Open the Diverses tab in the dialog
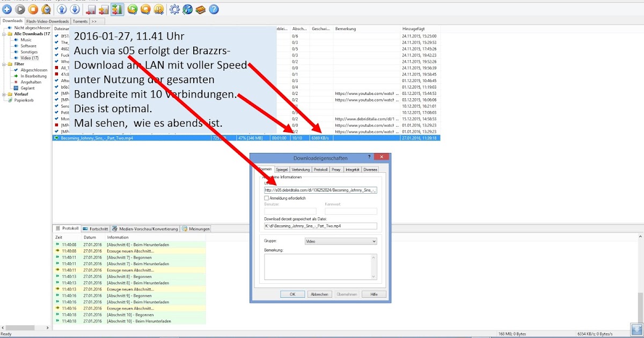This screenshot has height=338, width=644. pos(370,170)
